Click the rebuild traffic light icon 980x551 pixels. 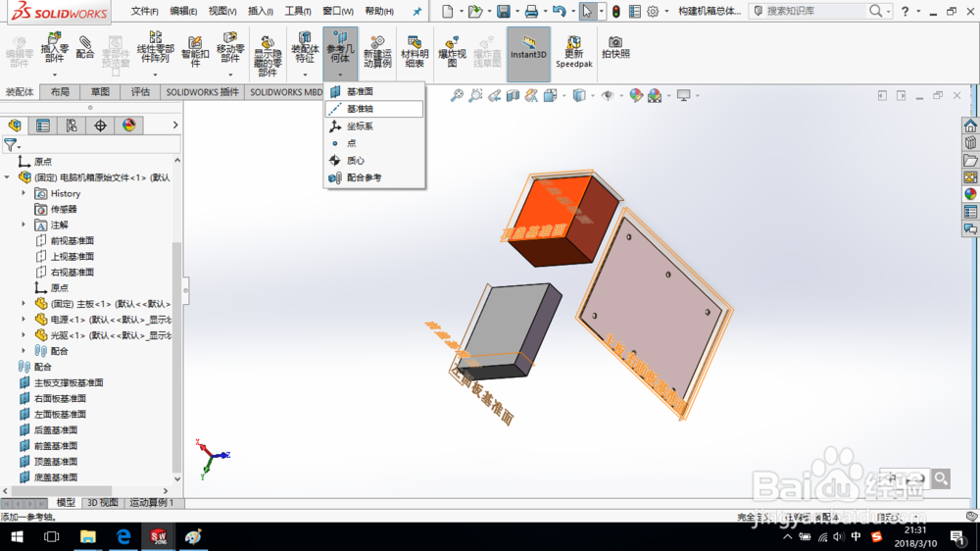click(x=616, y=11)
